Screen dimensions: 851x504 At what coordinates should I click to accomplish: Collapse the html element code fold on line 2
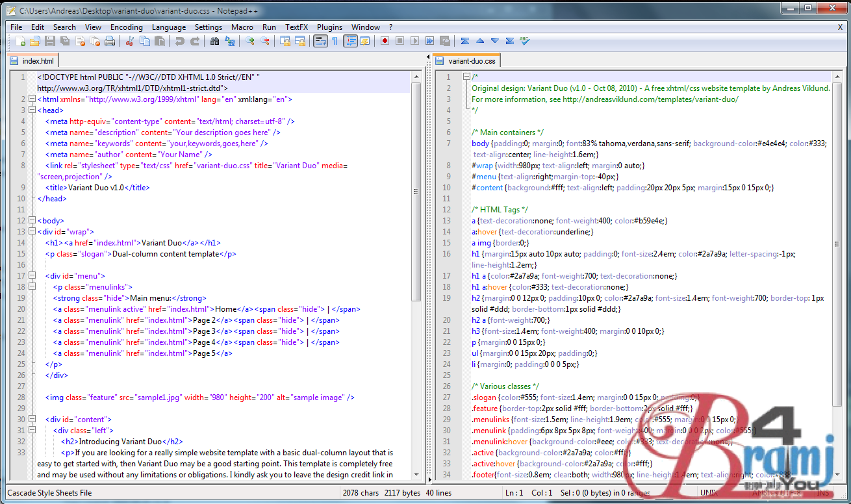31,99
